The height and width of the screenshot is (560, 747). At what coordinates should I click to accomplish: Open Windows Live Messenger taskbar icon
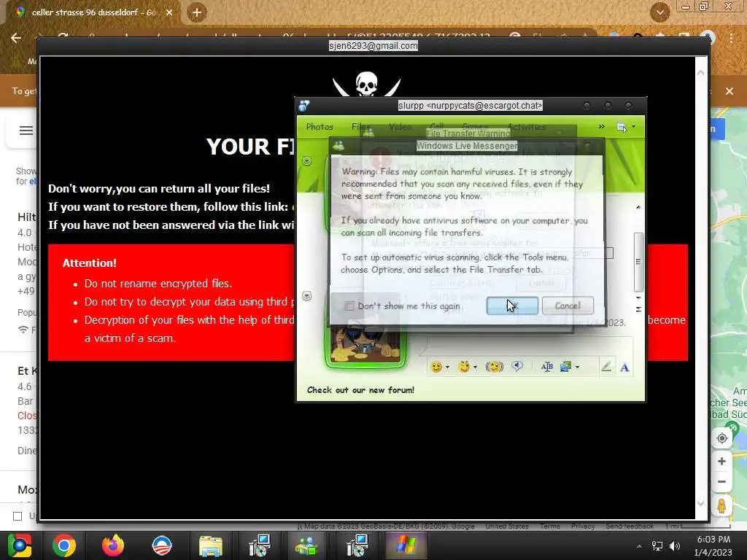pyautogui.click(x=306, y=545)
